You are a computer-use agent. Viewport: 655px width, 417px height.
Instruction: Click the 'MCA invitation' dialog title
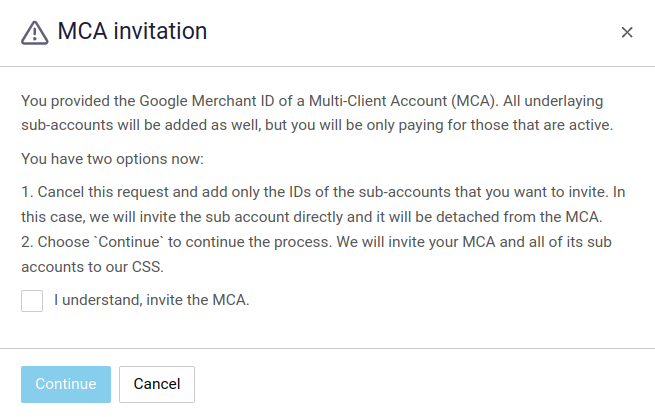[132, 31]
